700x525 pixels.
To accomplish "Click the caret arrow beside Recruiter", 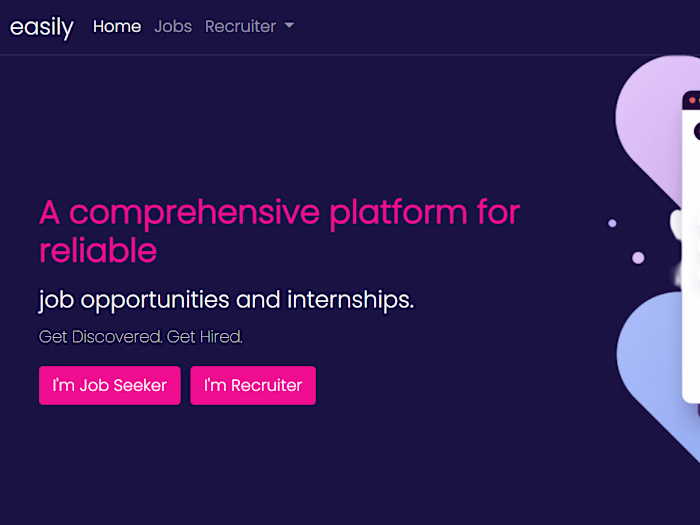I will (289, 27).
